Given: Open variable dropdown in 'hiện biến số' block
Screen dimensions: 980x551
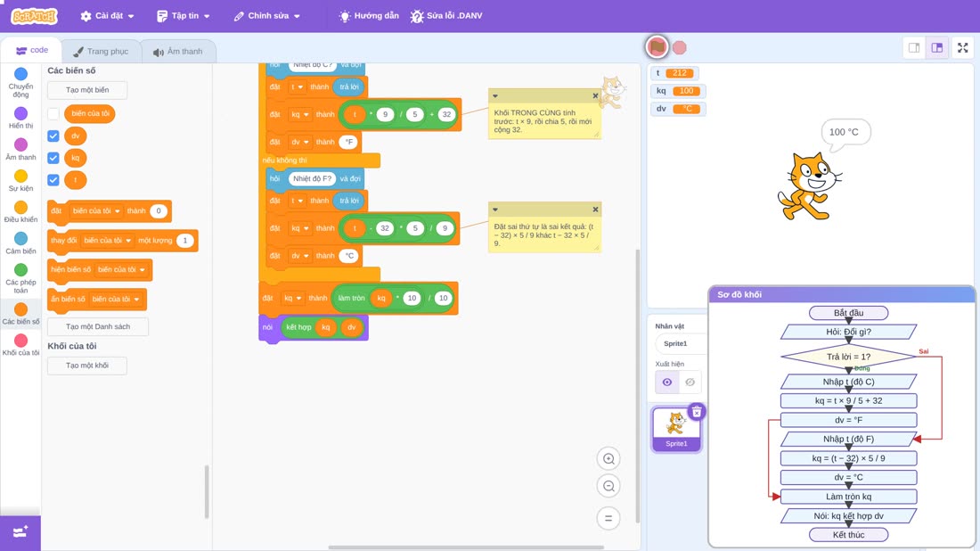Looking at the screenshot, I should [x=121, y=269].
